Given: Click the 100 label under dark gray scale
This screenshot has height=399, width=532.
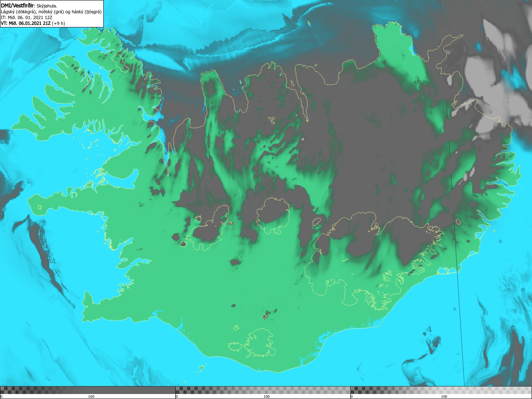Looking at the screenshot, I should click(x=91, y=397).
